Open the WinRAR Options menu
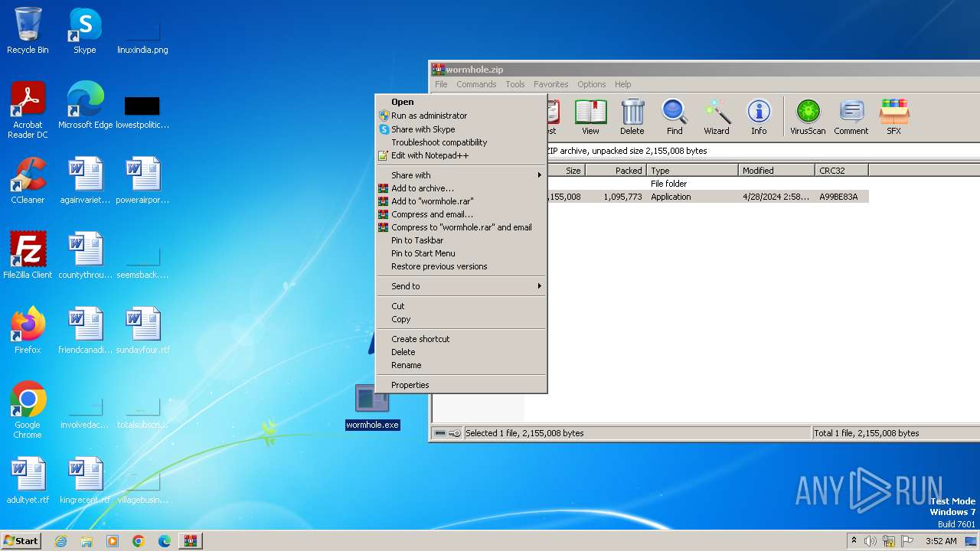 591,84
